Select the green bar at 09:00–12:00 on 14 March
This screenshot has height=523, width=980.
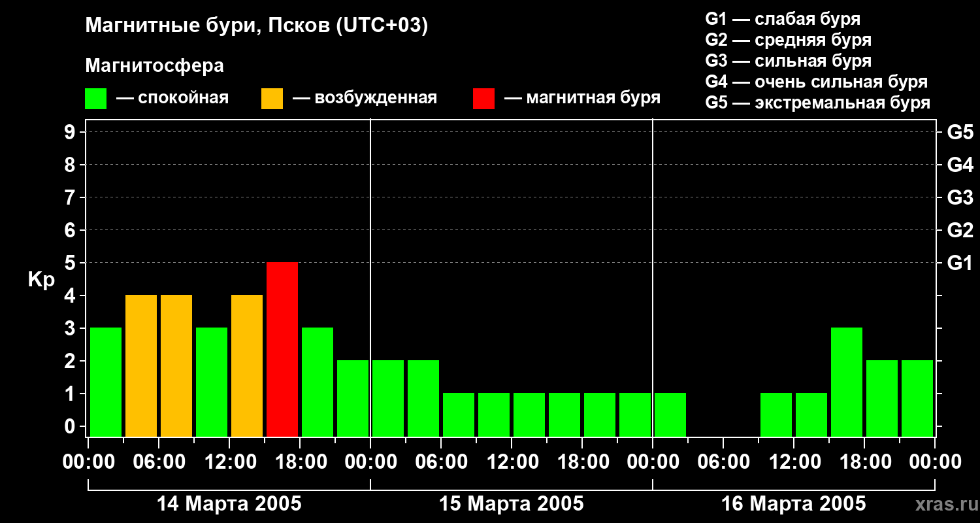coord(212,382)
